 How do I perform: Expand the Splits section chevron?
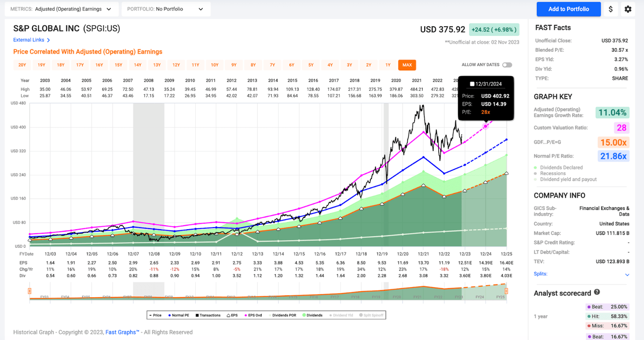point(626,274)
